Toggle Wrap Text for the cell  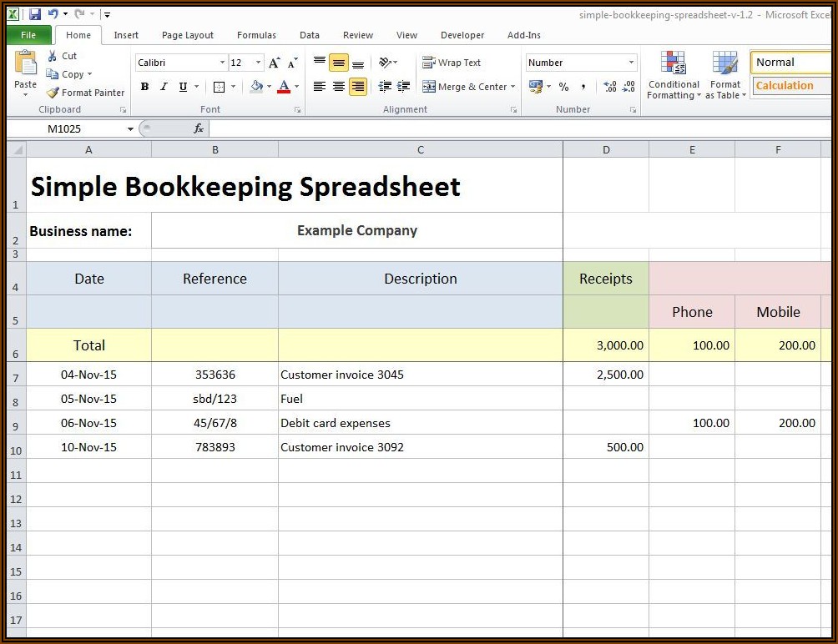(452, 63)
